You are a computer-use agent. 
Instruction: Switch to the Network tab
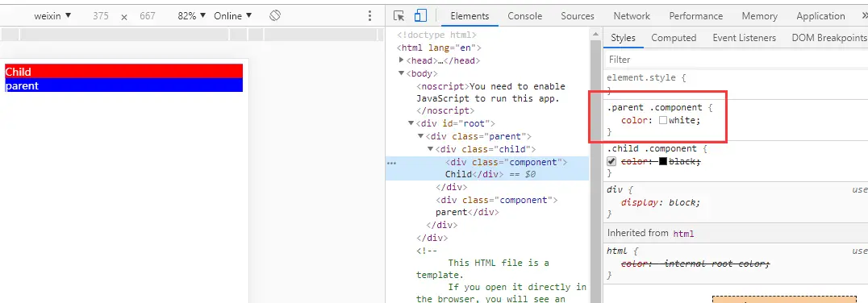point(631,16)
